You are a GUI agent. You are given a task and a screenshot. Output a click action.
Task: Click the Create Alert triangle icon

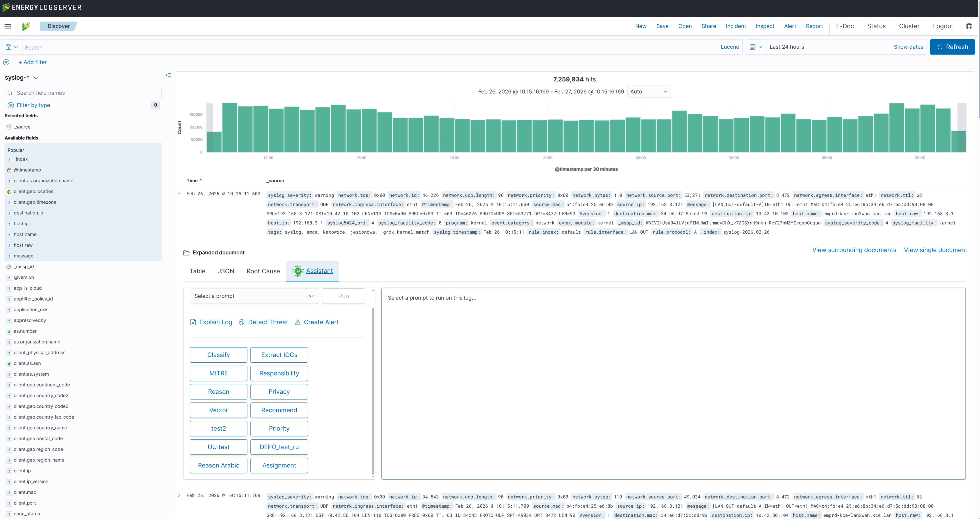coord(298,322)
